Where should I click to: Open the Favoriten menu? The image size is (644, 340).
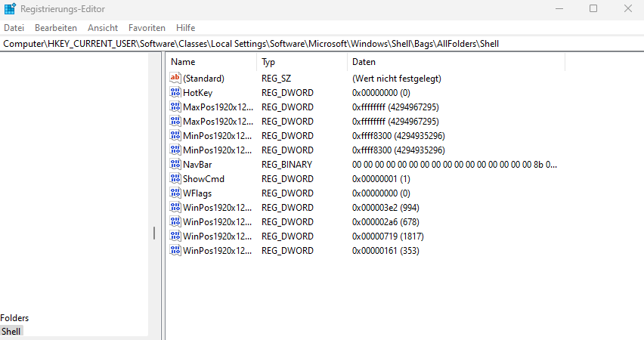click(147, 28)
